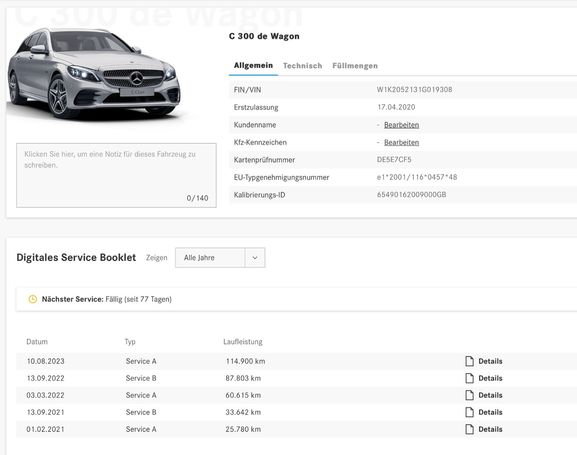The width and height of the screenshot is (577, 455).
Task: Expand the Alle Jahre dropdown arrow
Action: [255, 258]
